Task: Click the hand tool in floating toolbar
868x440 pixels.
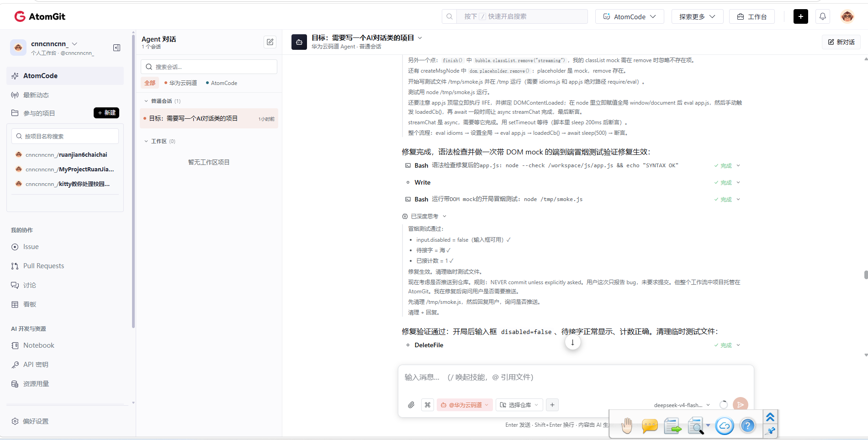Action: [627, 426]
